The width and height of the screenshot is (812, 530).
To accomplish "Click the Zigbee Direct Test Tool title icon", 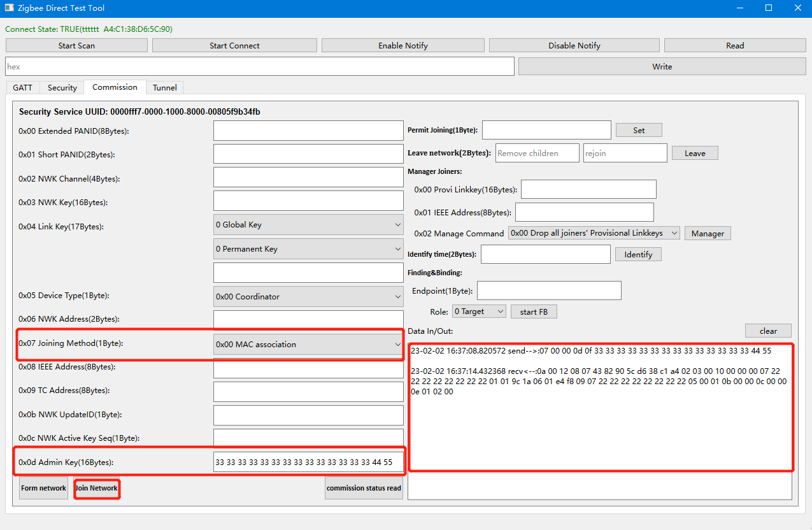I will 10,8.
